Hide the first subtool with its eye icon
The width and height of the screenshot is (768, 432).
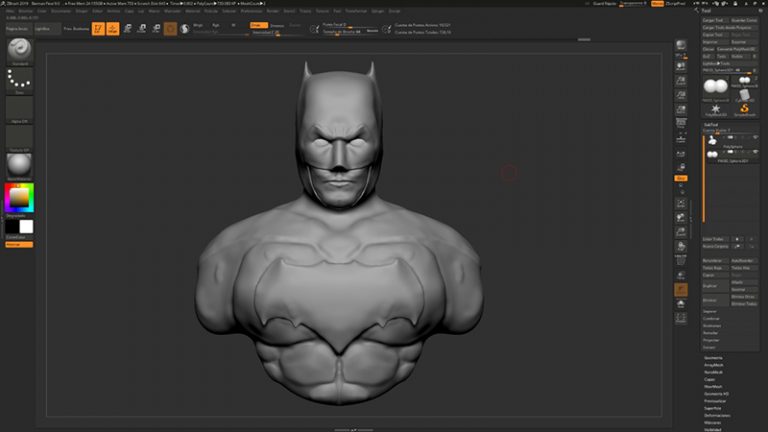[x=755, y=138]
